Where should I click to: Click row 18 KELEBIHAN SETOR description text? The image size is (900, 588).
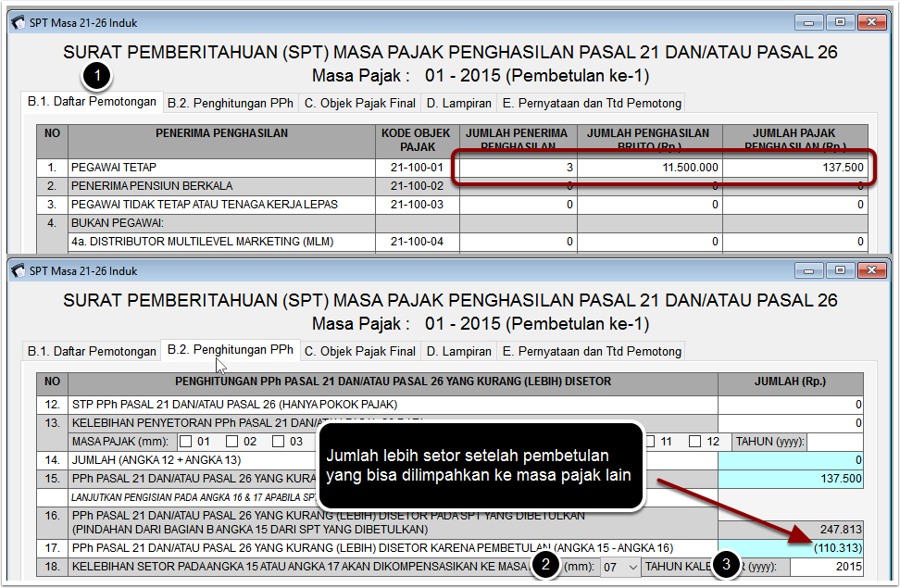click(x=301, y=567)
